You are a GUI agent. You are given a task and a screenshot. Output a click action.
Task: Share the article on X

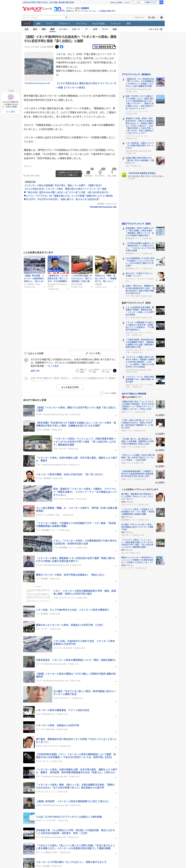click(x=57, y=47)
